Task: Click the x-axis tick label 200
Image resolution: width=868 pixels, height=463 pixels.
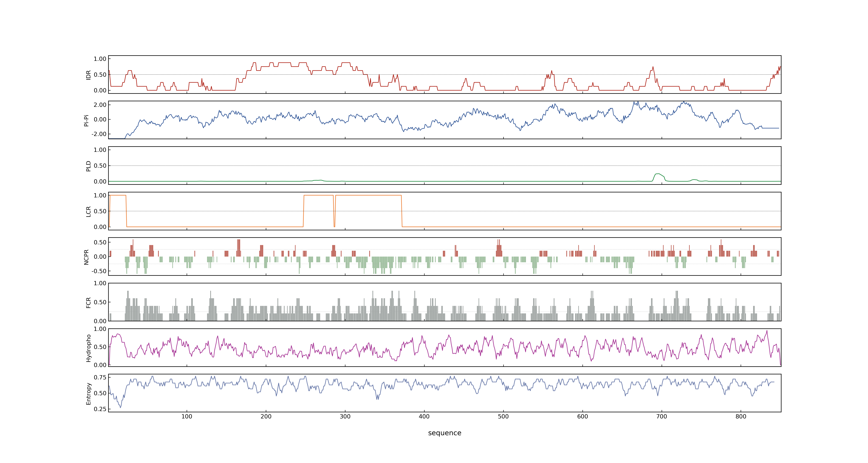Action: [x=266, y=416]
